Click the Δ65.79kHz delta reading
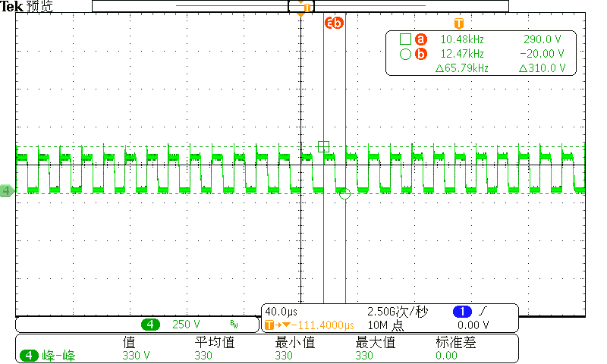607x364 pixels. pos(462,68)
